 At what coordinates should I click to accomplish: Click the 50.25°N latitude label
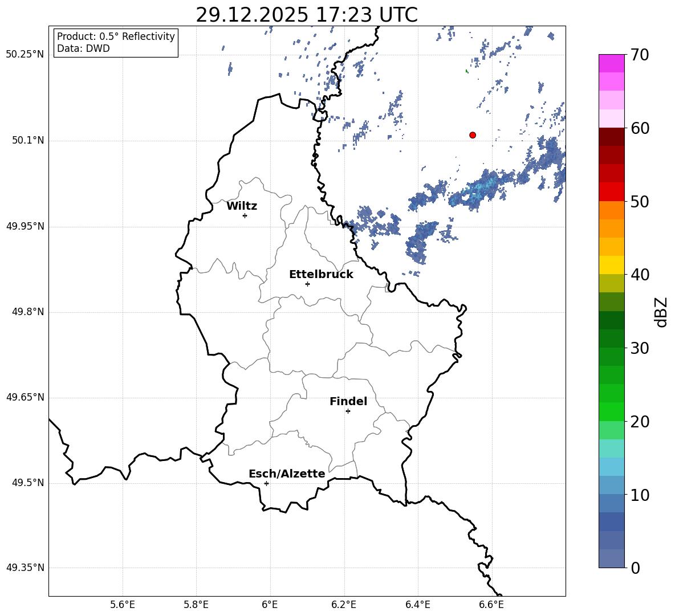25,55
